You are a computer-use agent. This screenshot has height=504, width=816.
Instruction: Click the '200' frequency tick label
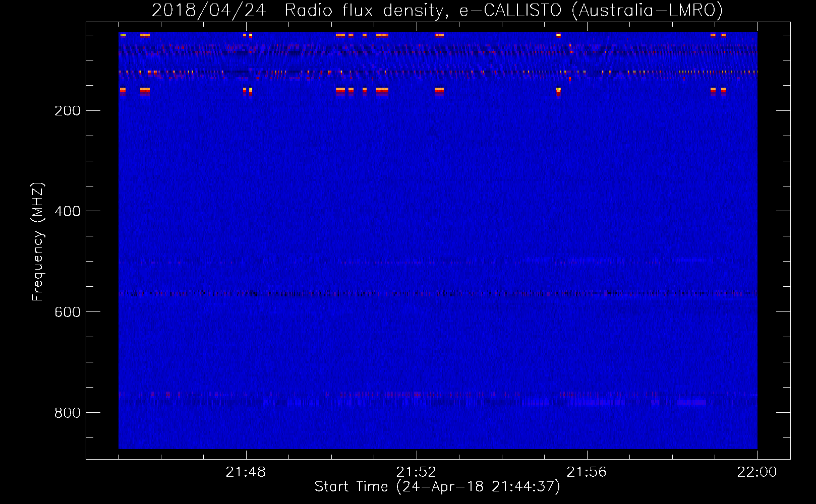click(68, 110)
